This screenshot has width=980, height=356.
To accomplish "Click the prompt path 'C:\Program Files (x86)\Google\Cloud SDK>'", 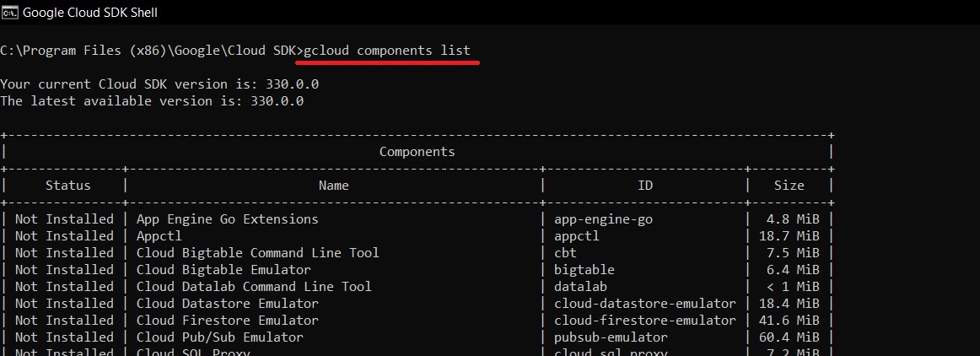I will pos(152,51).
